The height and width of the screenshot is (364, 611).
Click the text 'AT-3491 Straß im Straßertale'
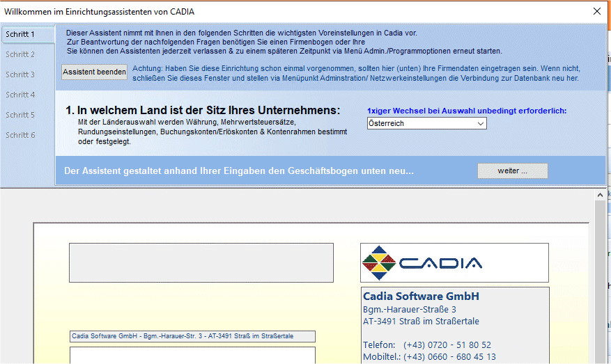[421, 321]
